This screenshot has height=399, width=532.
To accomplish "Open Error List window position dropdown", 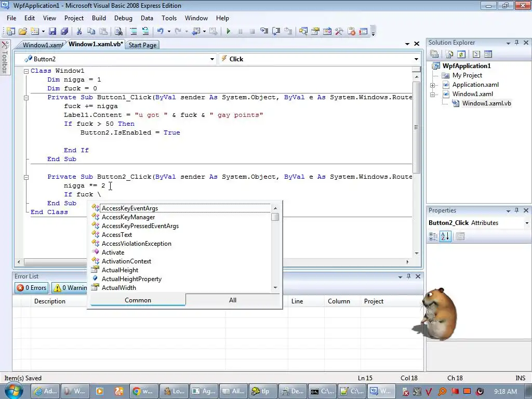I will point(401,277).
